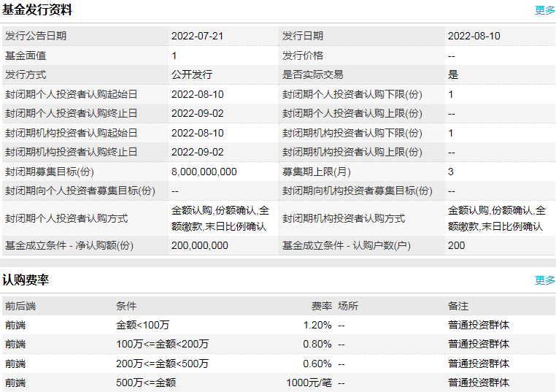Click the 前后端 column header
This screenshot has width=556, height=392.
pyautogui.click(x=20, y=306)
